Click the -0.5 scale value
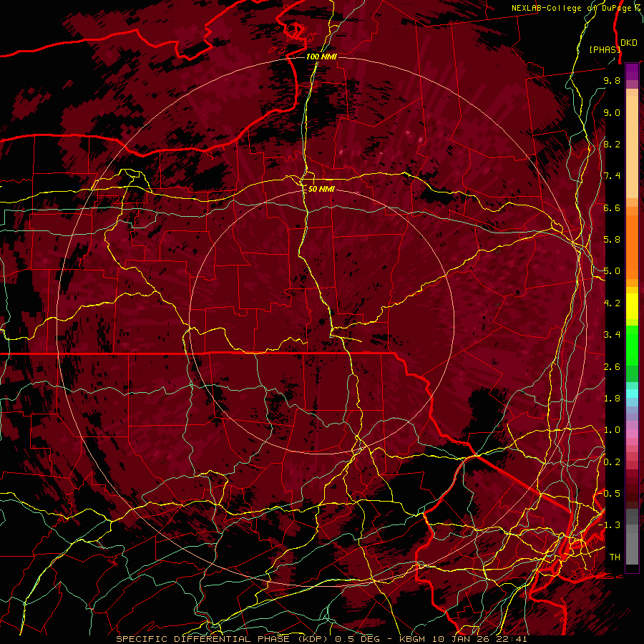Image resolution: width=644 pixels, height=644 pixels. (x=609, y=494)
